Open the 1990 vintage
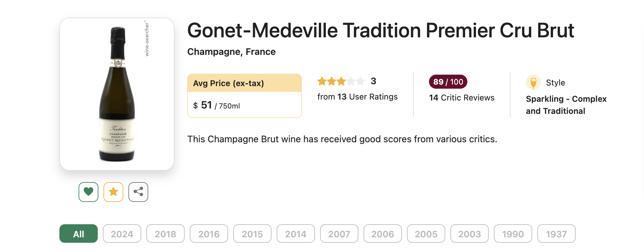Screen dimensions: 644x252 pyautogui.click(x=513, y=233)
